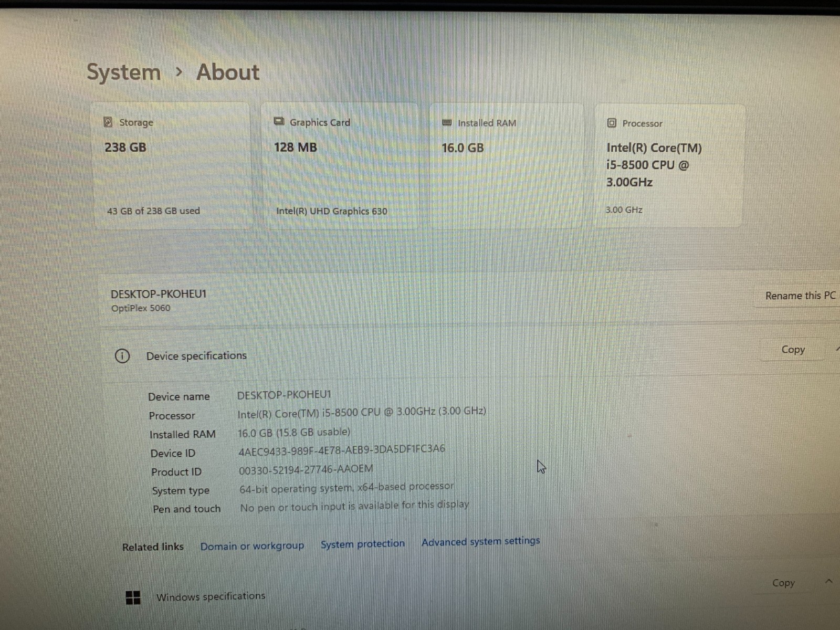This screenshot has width=840, height=630.
Task: Click Rename this PC button
Action: coord(800,296)
